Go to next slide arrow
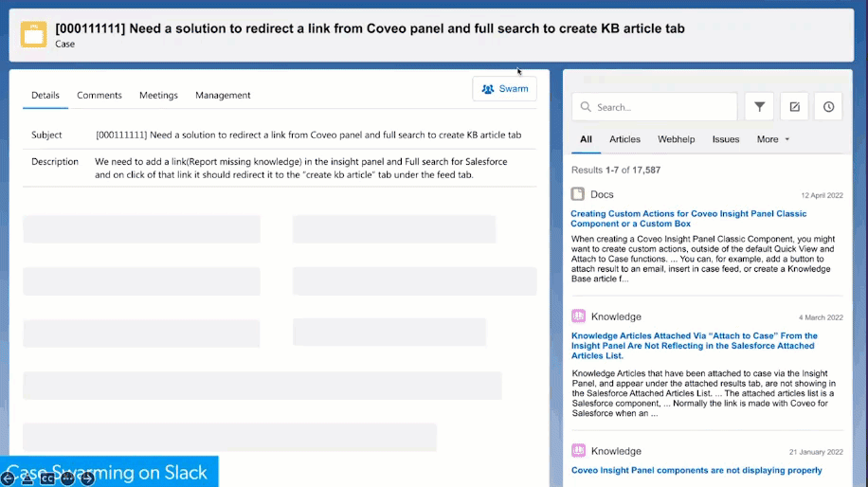 [x=87, y=478]
